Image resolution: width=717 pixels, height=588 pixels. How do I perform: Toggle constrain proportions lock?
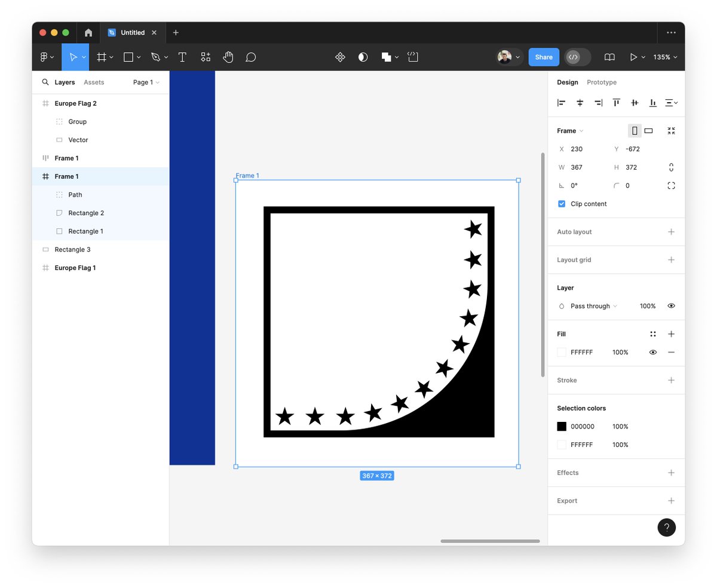[671, 167]
